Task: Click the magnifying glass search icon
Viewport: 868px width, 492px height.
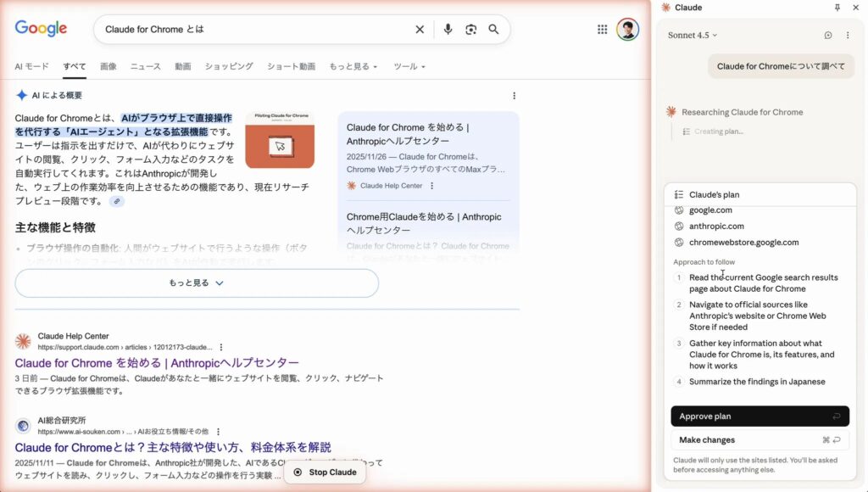Action: 493,30
